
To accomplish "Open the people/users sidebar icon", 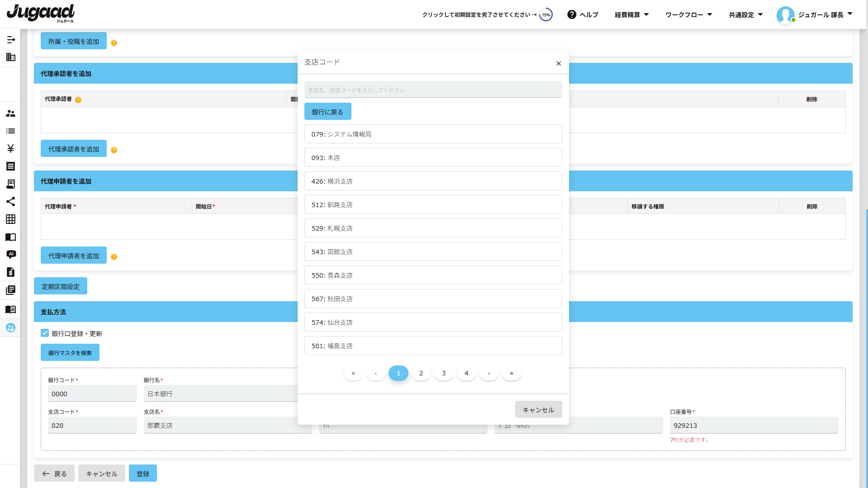I will 10,114.
